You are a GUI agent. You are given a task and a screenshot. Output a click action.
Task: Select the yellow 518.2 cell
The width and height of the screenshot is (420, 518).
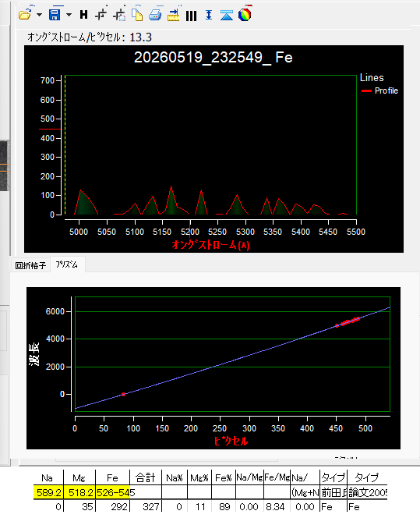[x=79, y=492]
